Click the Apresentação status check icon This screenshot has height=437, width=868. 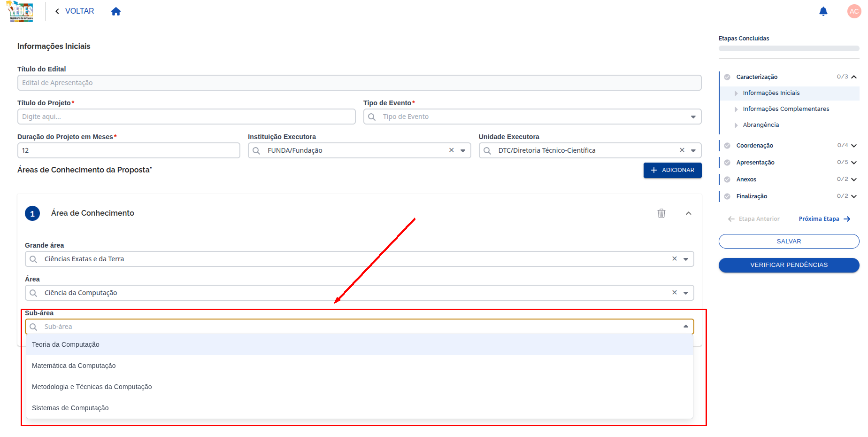click(727, 163)
